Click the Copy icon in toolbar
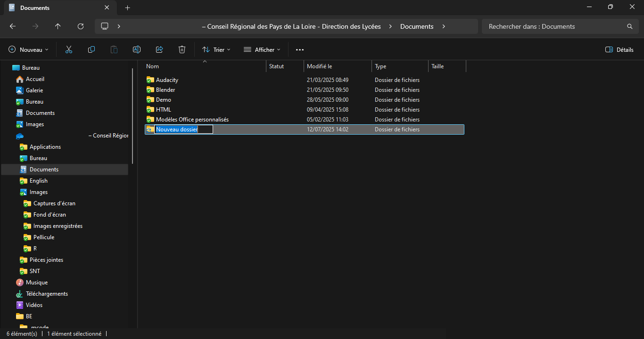Image resolution: width=644 pixels, height=339 pixels. click(x=91, y=49)
